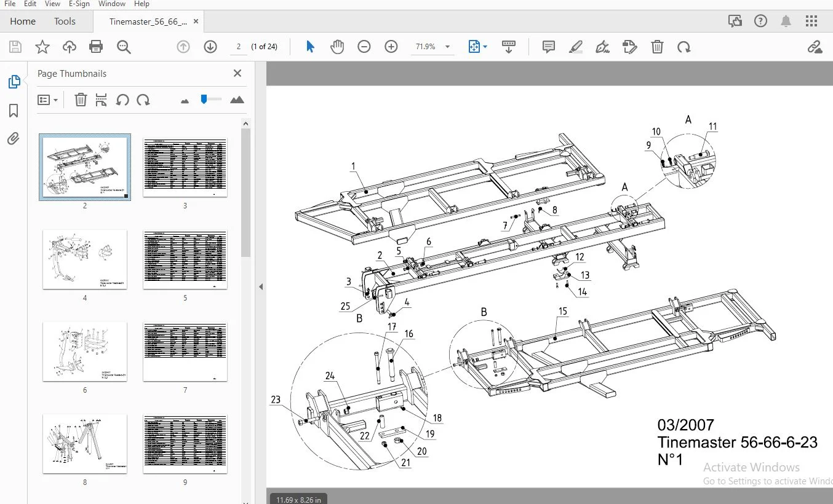
Task: Click the page number field showing 2
Action: point(238,47)
